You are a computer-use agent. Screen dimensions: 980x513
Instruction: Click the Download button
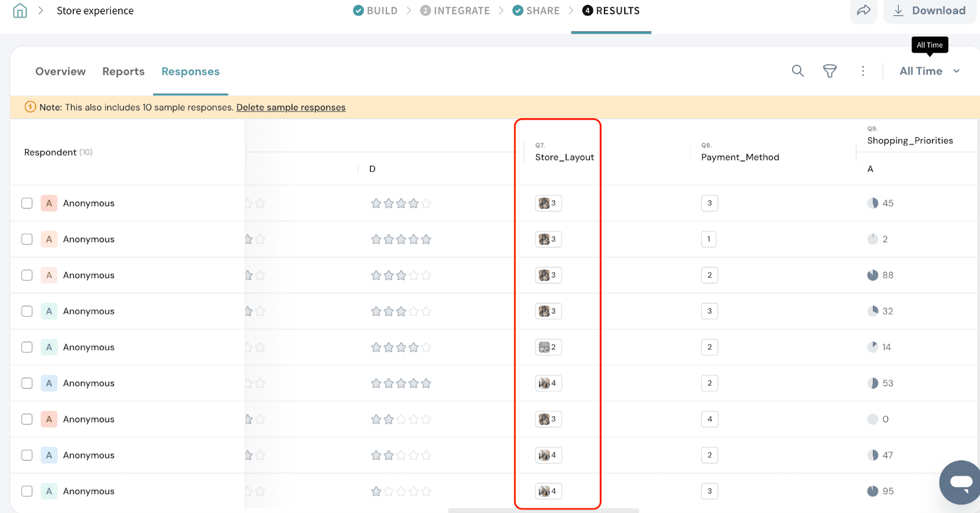click(x=929, y=10)
